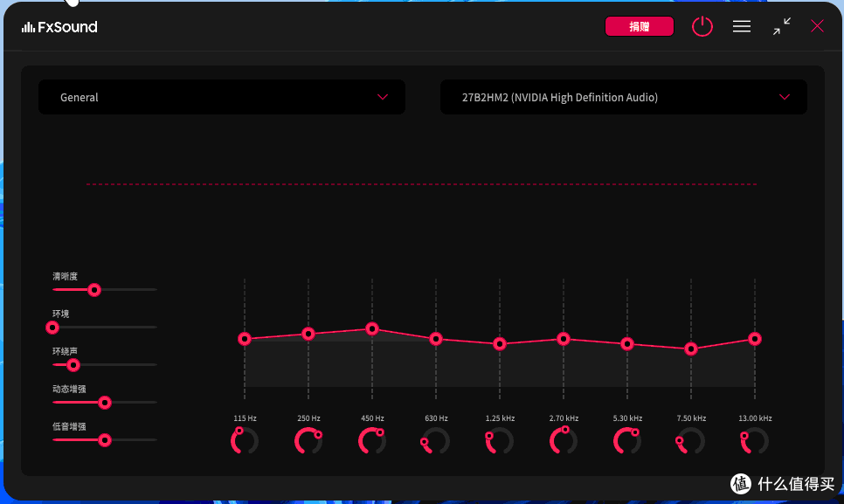844x504 pixels.
Task: Click the 环绕声 surround slider handle
Action: pyautogui.click(x=73, y=365)
